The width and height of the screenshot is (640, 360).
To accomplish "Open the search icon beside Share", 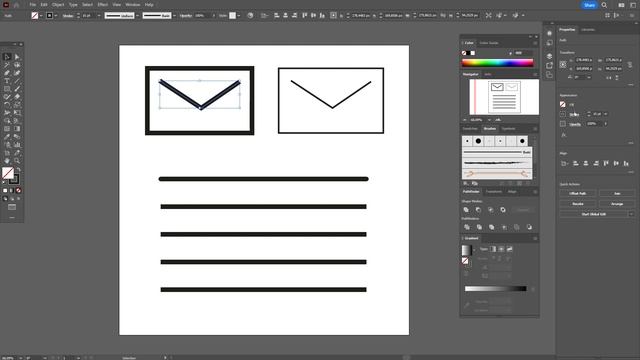I will 604,5.
